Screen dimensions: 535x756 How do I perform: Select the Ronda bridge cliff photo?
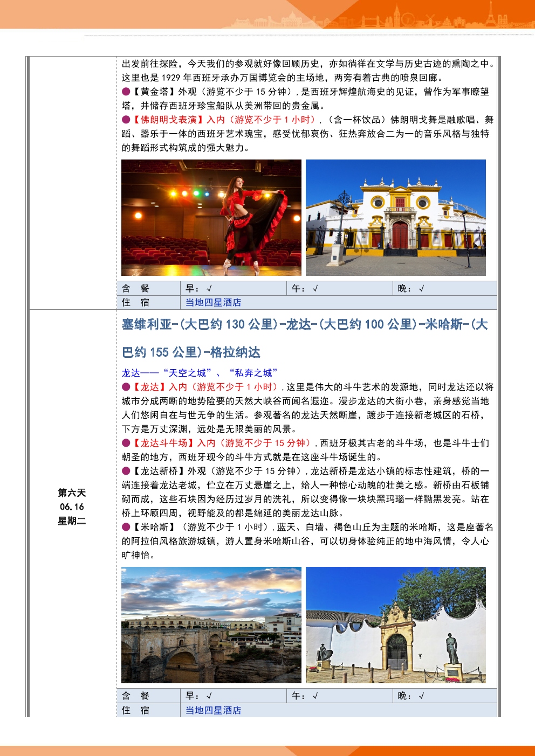pos(211,625)
